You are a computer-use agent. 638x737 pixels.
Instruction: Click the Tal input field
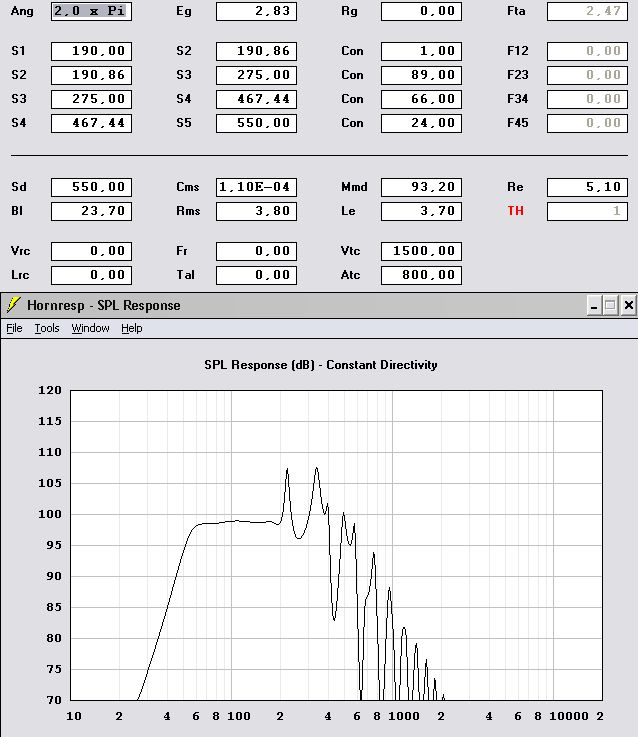click(x=256, y=275)
